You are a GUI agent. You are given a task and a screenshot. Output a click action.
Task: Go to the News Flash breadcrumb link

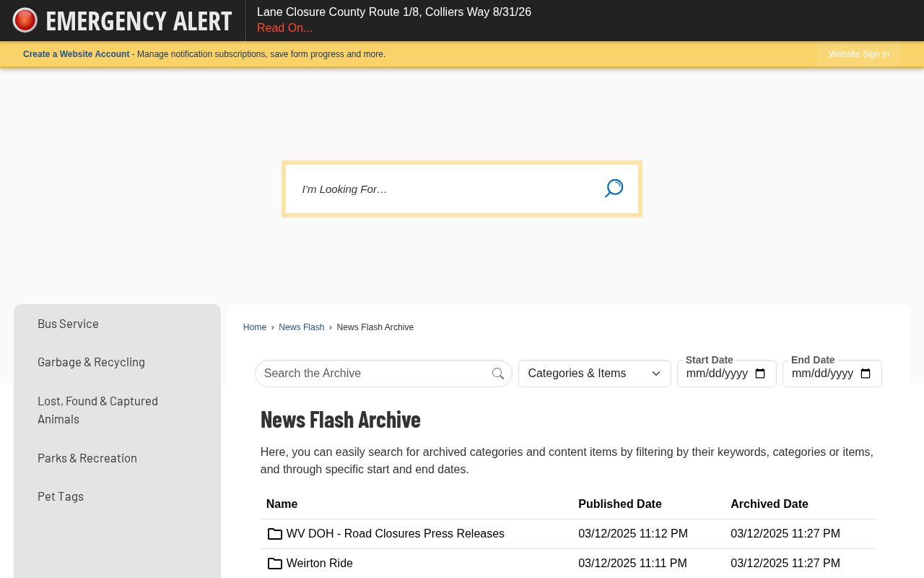coord(302,327)
